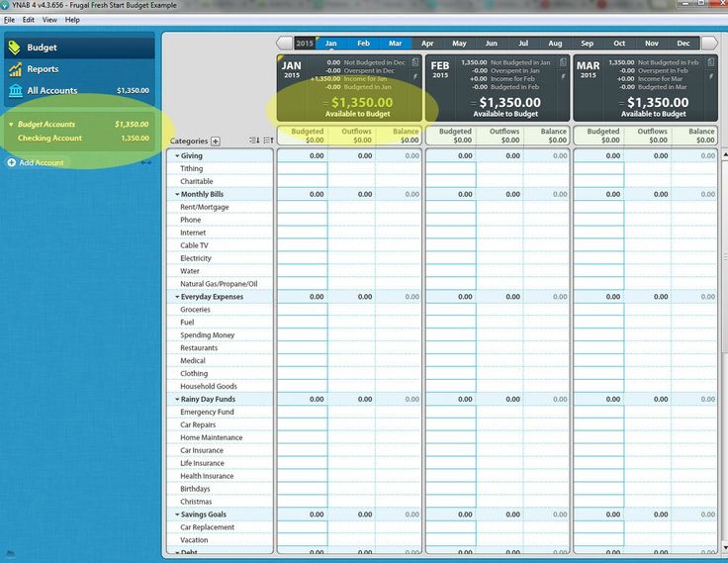Select the Household Goods category
This screenshot has width=728, height=563.
[x=209, y=387]
